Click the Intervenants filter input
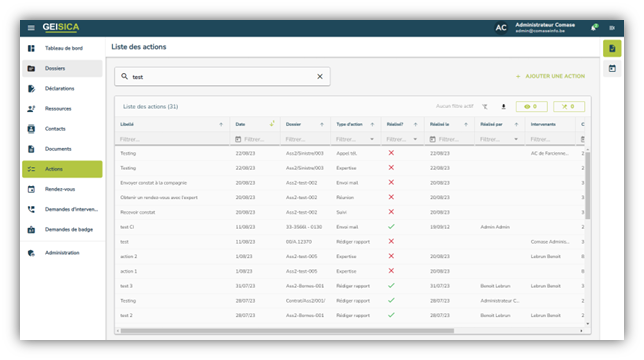644x360 pixels. click(x=551, y=140)
